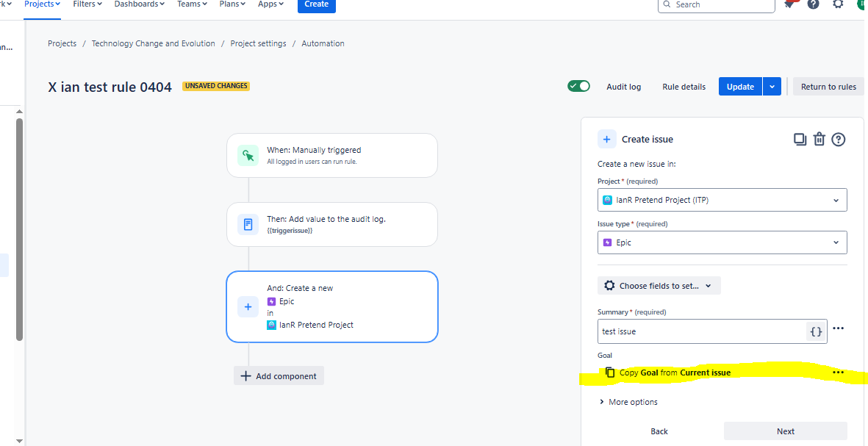
Task: Click the Manually triggered cursor icon
Action: coord(248,156)
